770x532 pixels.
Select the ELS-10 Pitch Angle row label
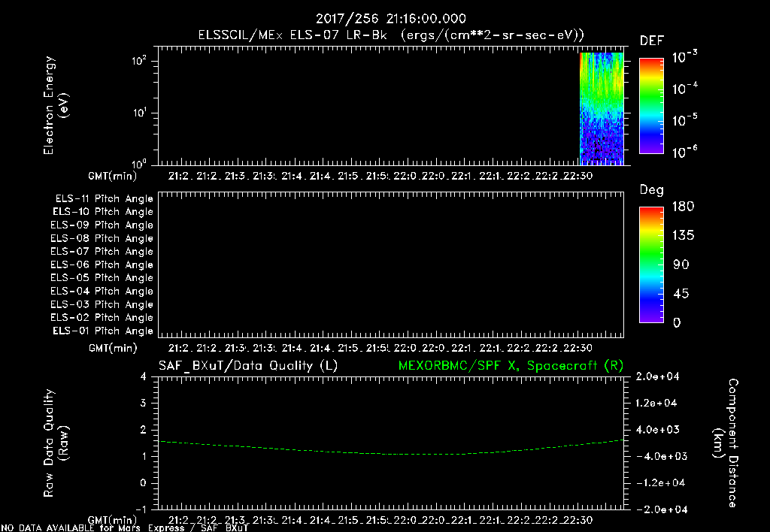[x=103, y=212]
